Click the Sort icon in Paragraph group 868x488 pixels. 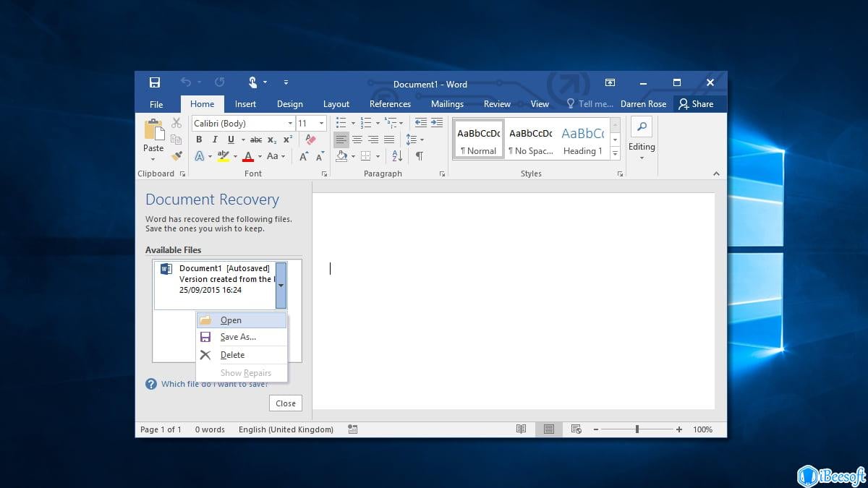coord(397,156)
